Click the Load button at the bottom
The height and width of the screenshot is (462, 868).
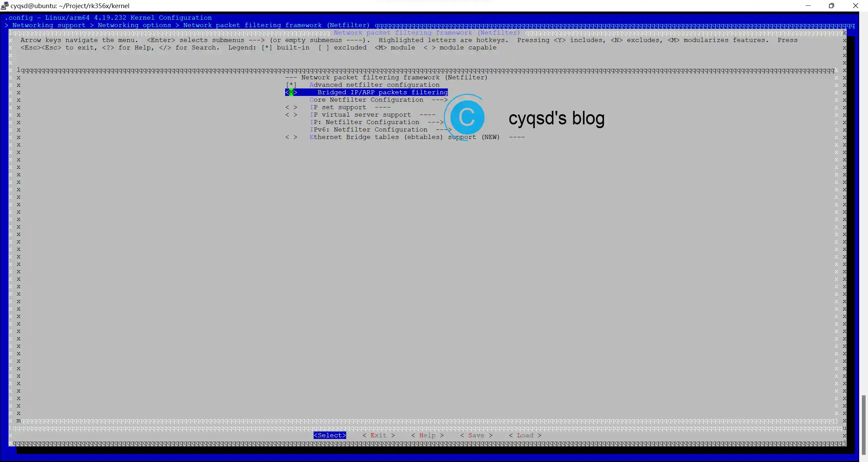525,436
